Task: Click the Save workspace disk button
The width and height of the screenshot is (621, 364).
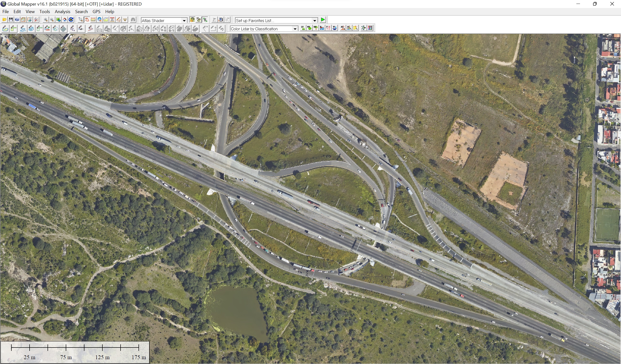Action: pyautogui.click(x=11, y=20)
